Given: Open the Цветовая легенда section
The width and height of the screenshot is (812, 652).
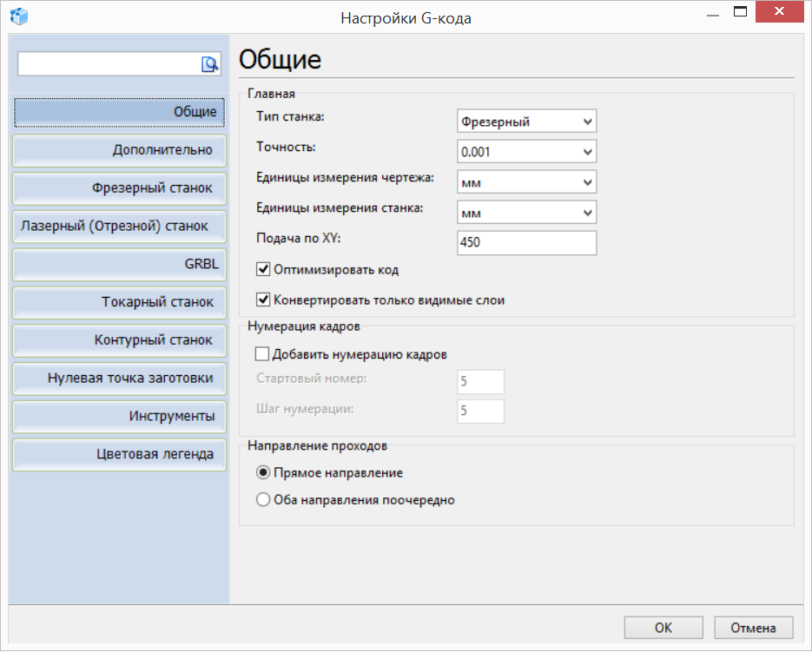Looking at the screenshot, I should tap(119, 455).
